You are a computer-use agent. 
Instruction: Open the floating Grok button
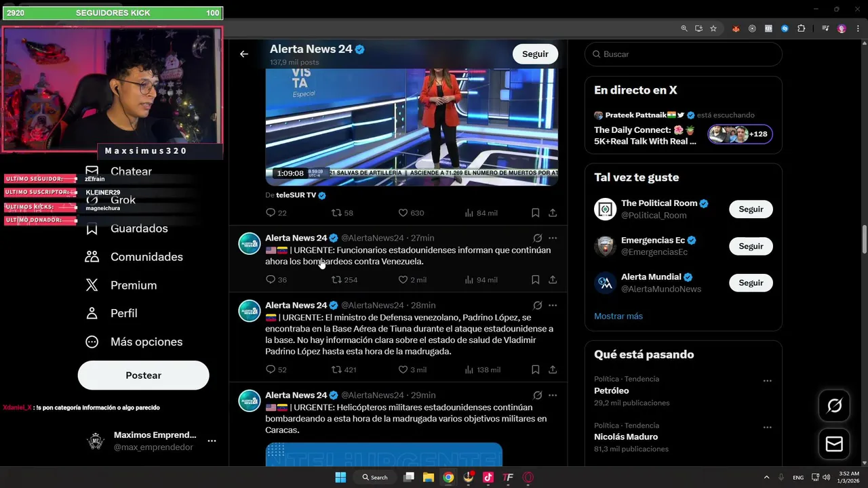pyautogui.click(x=834, y=405)
